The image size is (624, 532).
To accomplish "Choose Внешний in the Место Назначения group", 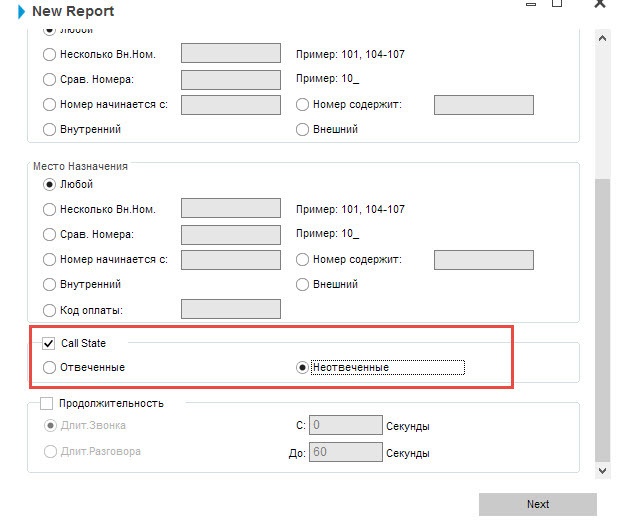I will pos(303,284).
